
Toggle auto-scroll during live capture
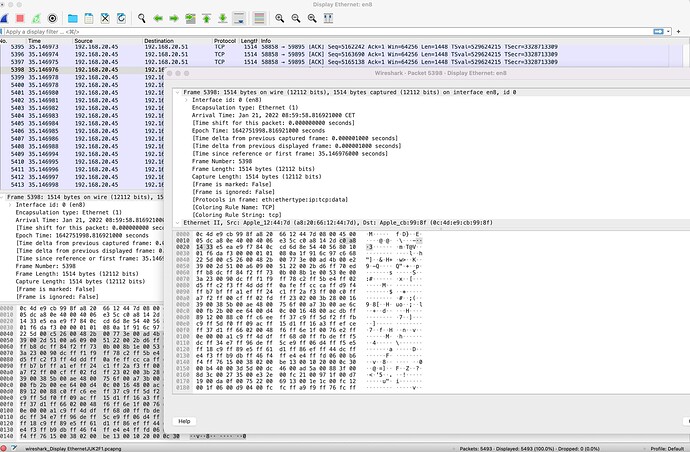coord(239,18)
